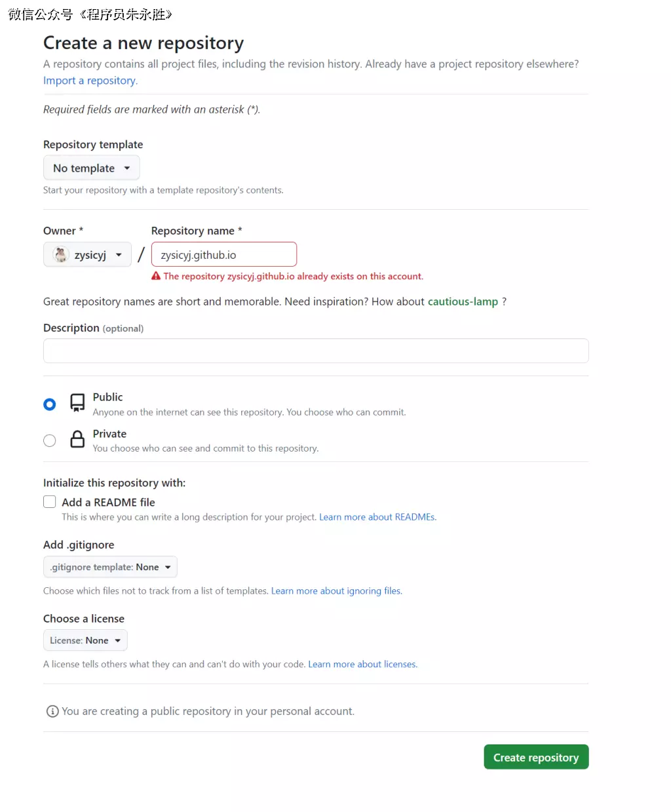The image size is (671, 812).
Task: Follow the Import a repository link
Action: tap(90, 81)
